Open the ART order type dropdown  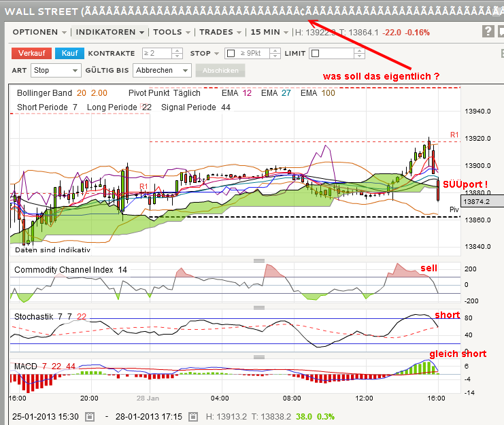(55, 70)
